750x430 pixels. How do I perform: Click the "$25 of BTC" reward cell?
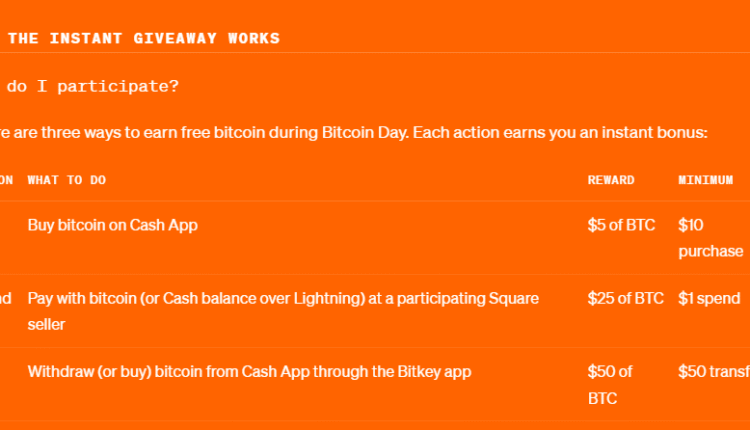click(625, 298)
